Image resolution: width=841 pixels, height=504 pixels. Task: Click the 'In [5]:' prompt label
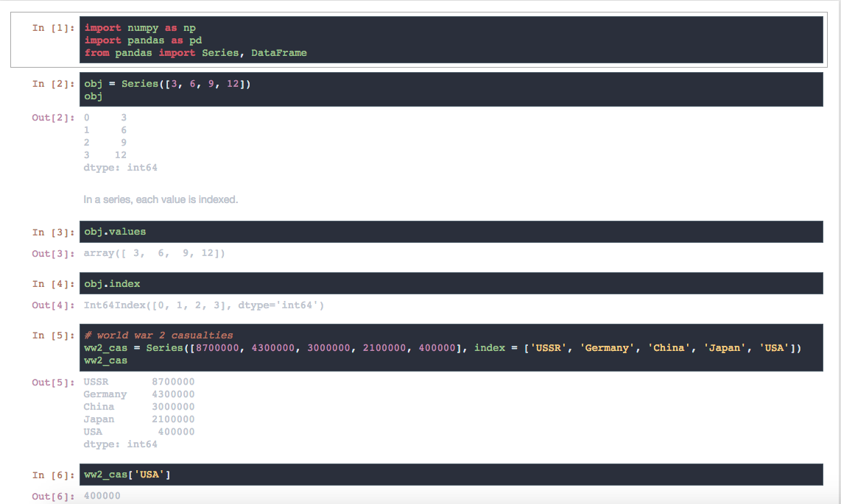pos(53,336)
